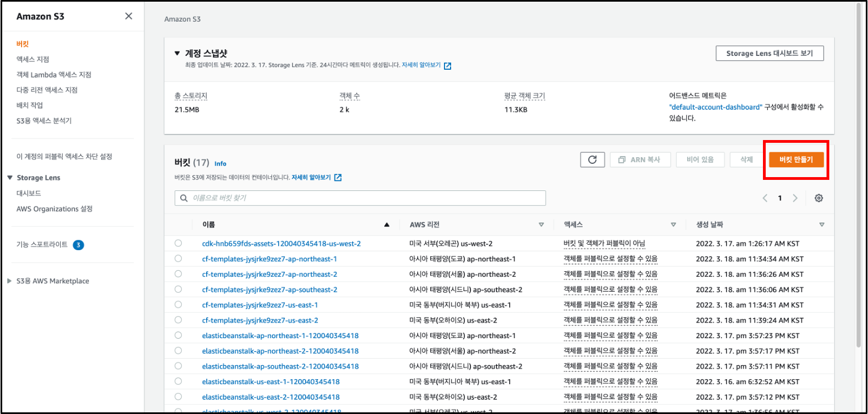Select radio for cf-templates ap-northeast-2 bucket
The width and height of the screenshot is (868, 414).
coord(178,274)
